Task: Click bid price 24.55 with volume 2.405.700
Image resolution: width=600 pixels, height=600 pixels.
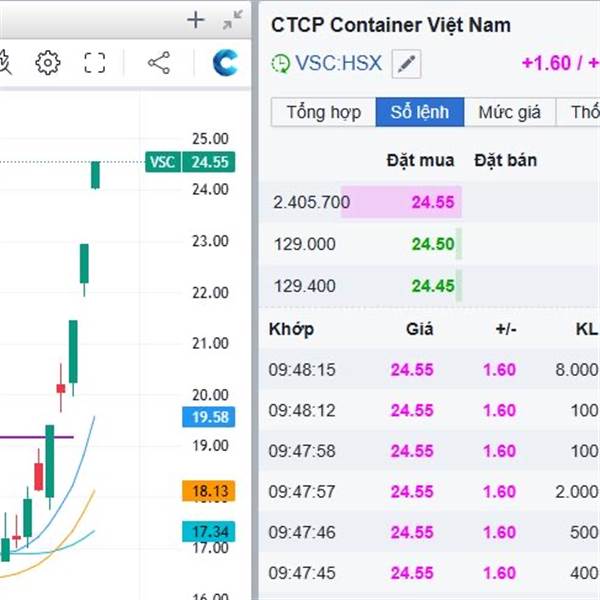Action: click(x=433, y=202)
